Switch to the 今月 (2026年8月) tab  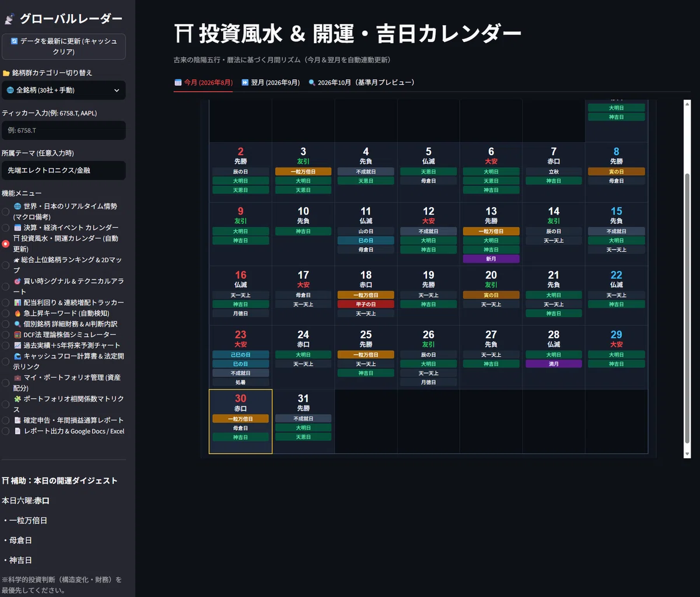(x=204, y=83)
